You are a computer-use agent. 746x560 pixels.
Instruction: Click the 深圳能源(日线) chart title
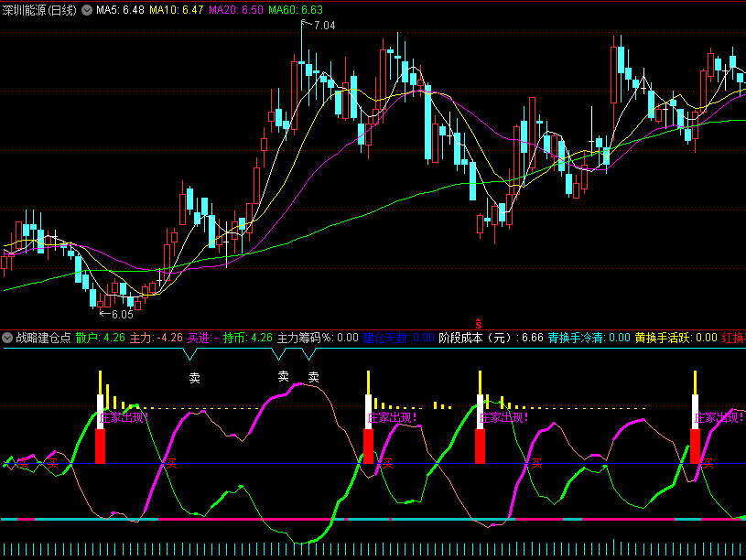click(39, 10)
